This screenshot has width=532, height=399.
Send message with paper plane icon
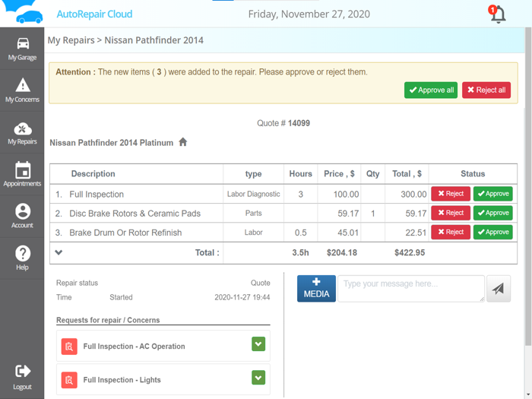tap(498, 289)
